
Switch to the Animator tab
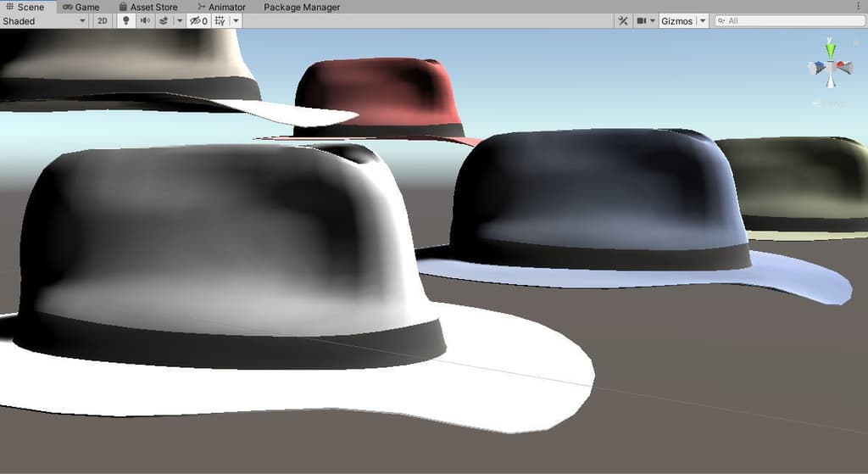pyautogui.click(x=221, y=7)
